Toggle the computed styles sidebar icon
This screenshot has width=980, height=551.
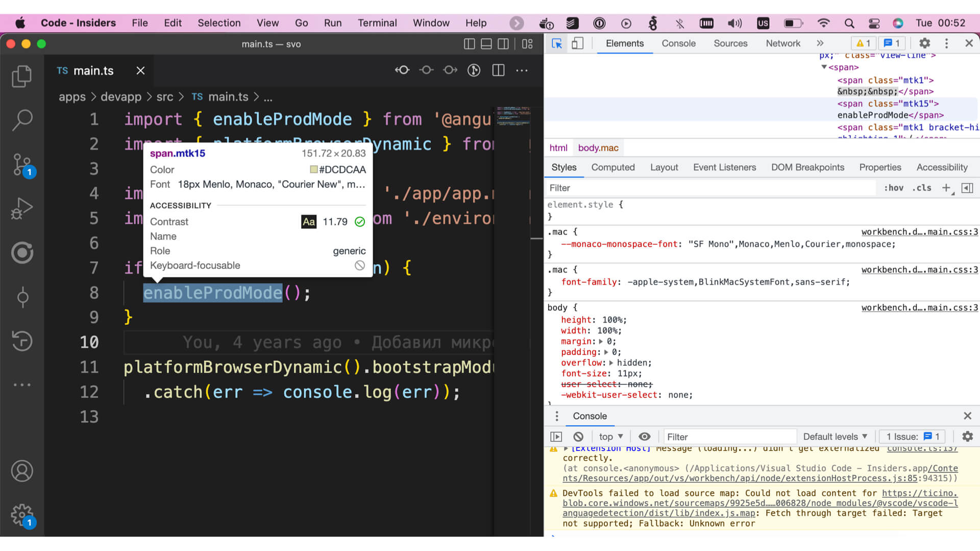[967, 188]
